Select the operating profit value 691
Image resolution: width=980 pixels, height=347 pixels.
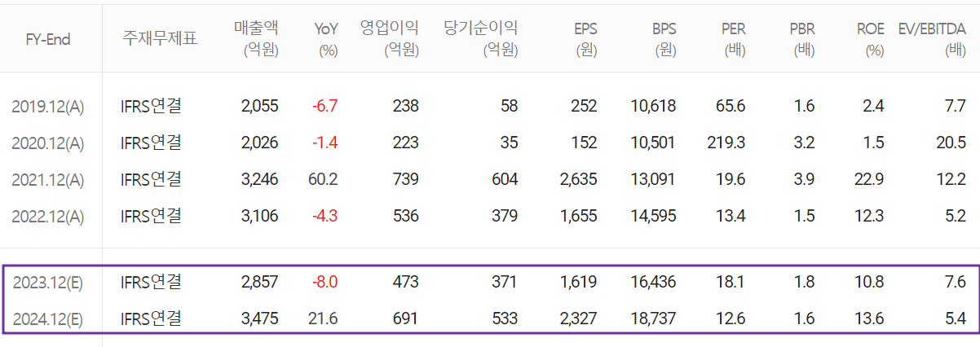coord(406,318)
